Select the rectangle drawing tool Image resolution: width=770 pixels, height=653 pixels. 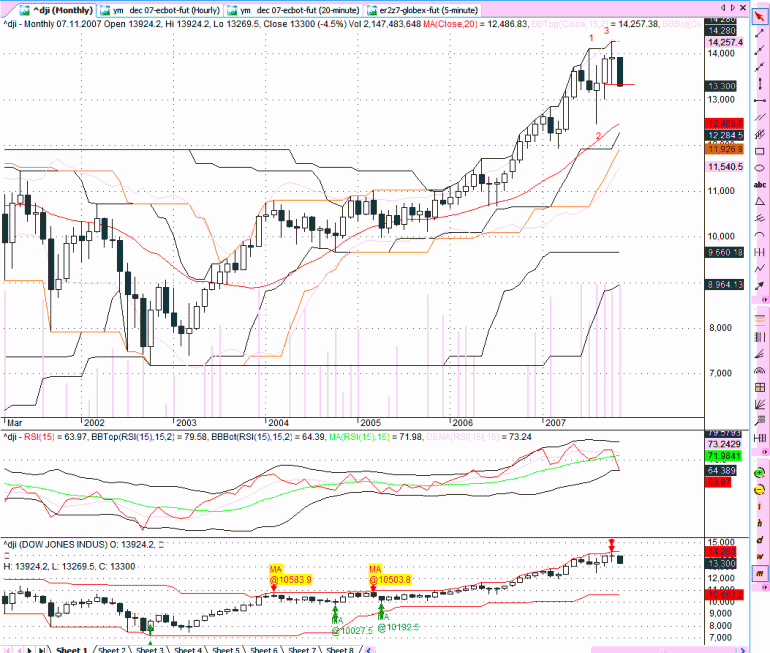click(x=760, y=151)
